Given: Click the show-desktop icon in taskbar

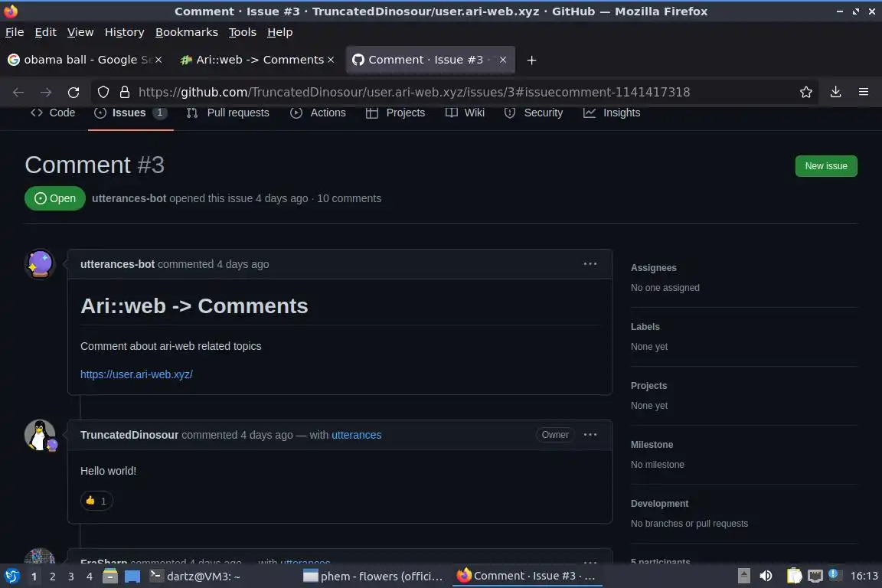Looking at the screenshot, I should [132, 577].
